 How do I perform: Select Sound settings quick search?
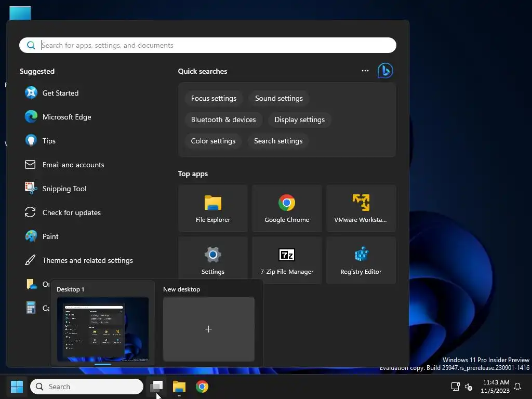coord(279,98)
